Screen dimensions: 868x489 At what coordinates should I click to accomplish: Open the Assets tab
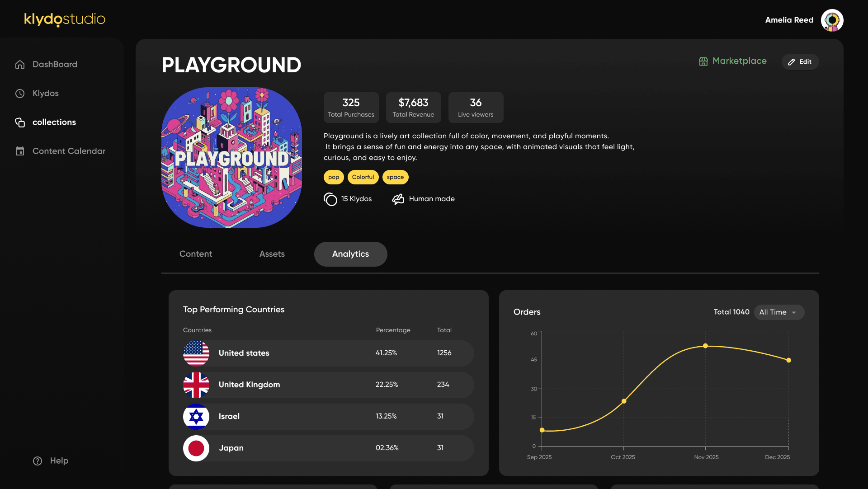click(272, 254)
